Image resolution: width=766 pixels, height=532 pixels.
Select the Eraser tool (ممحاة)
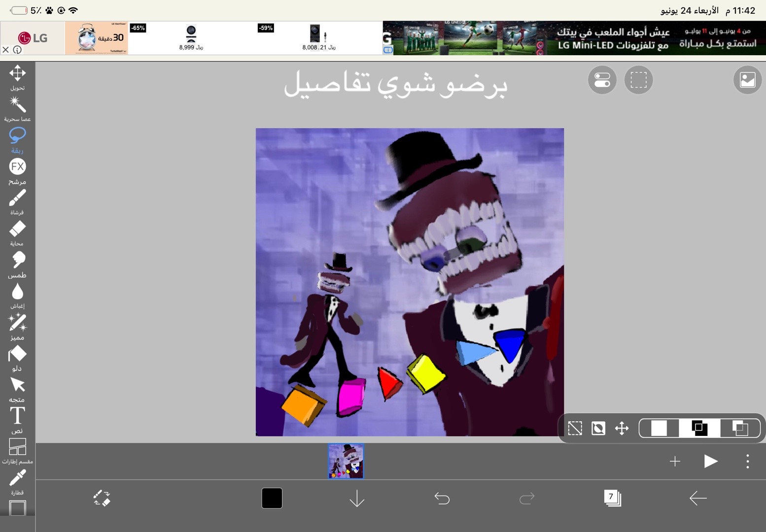(17, 233)
